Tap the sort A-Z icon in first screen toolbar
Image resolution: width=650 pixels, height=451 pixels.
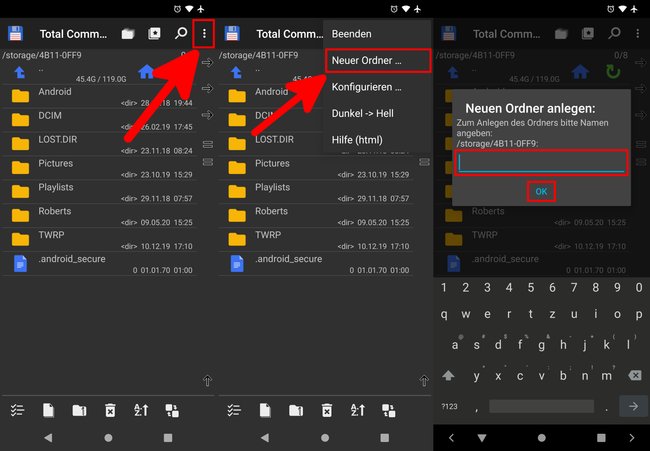141,410
